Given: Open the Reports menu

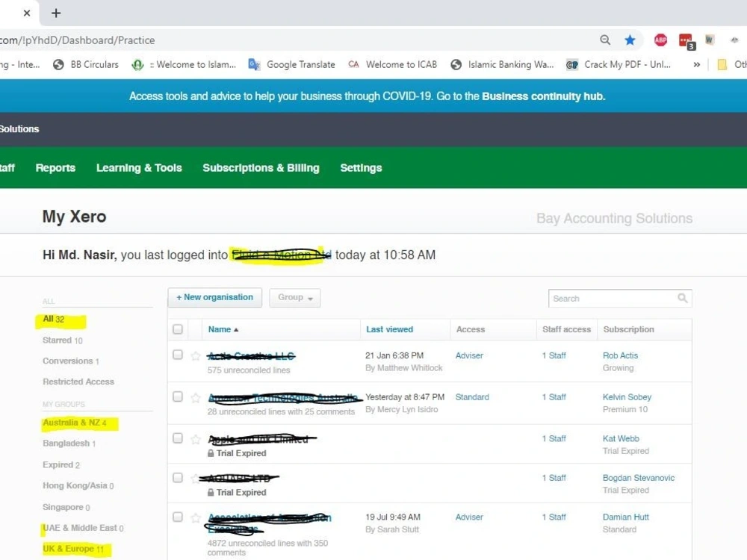Looking at the screenshot, I should (x=55, y=167).
